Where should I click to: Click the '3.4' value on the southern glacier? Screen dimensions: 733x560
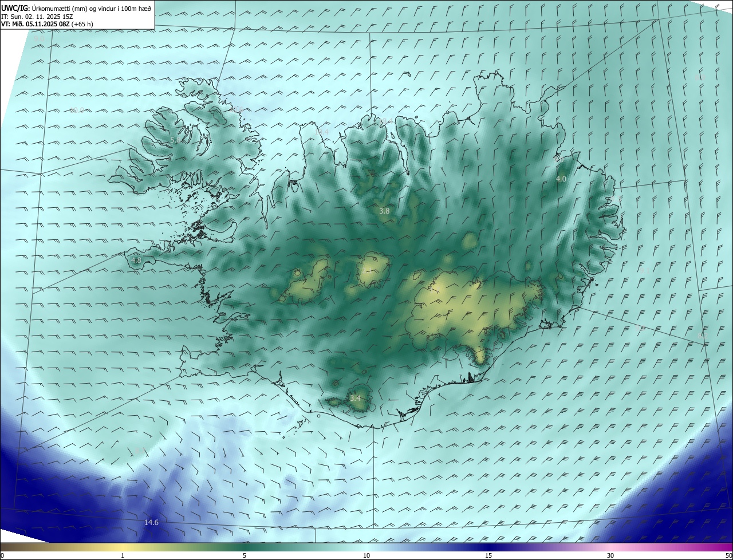[x=355, y=398]
